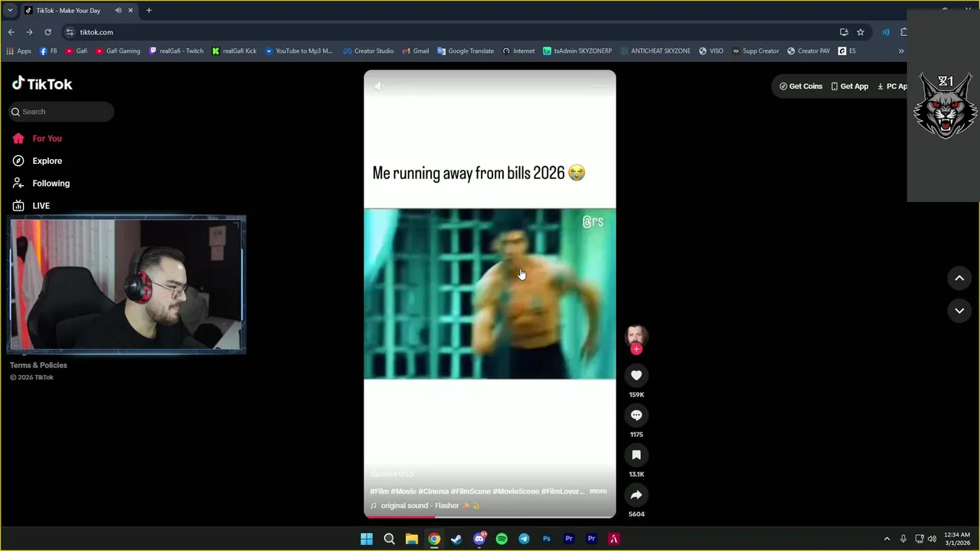
Task: Open the Terms & Policies link
Action: coord(38,365)
